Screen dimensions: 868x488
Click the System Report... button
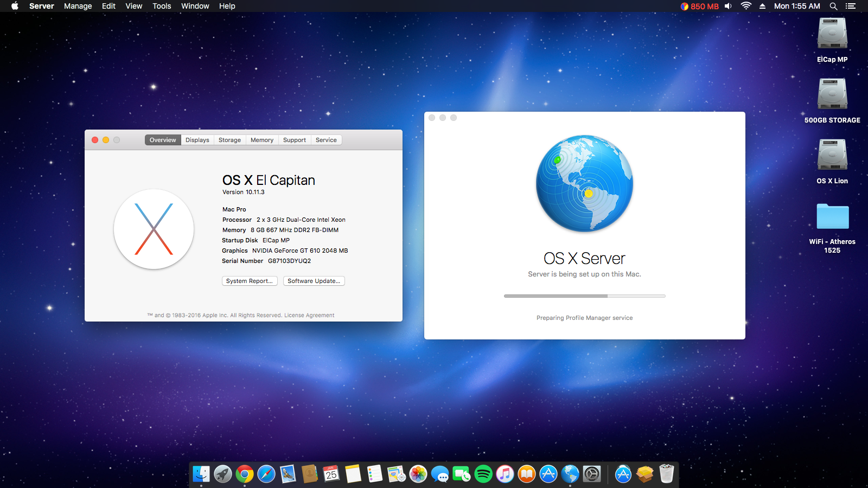(250, 281)
